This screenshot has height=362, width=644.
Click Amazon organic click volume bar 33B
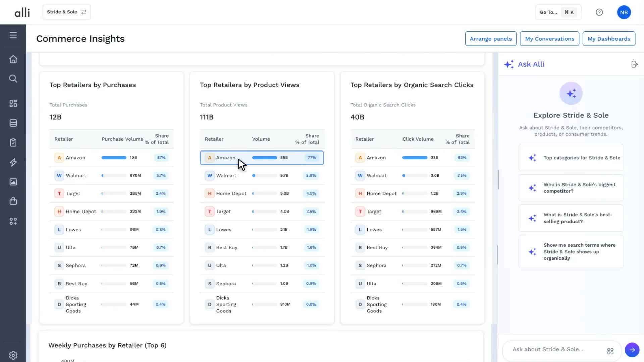point(415,158)
